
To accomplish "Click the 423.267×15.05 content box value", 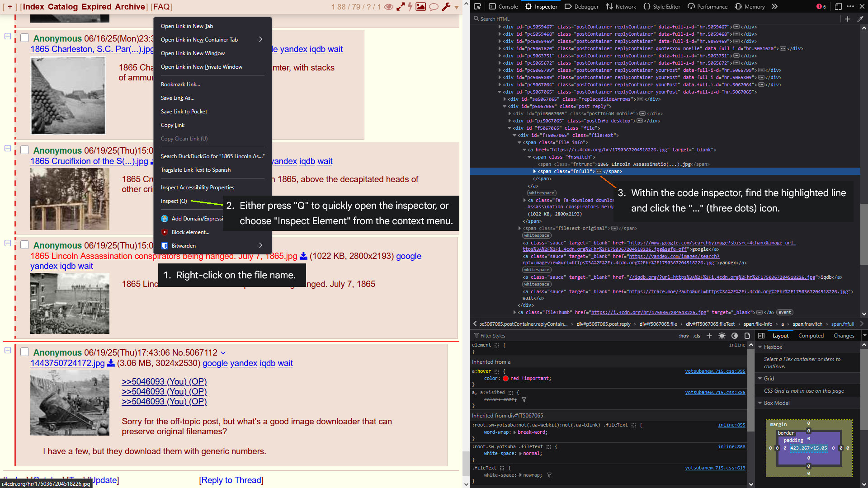I will point(808,448).
